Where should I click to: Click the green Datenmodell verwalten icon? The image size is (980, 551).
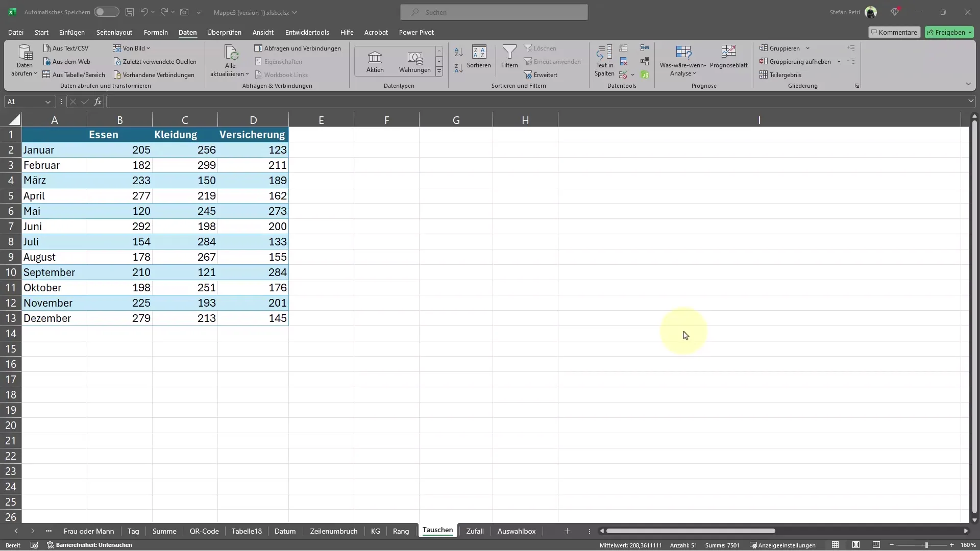pos(645,74)
